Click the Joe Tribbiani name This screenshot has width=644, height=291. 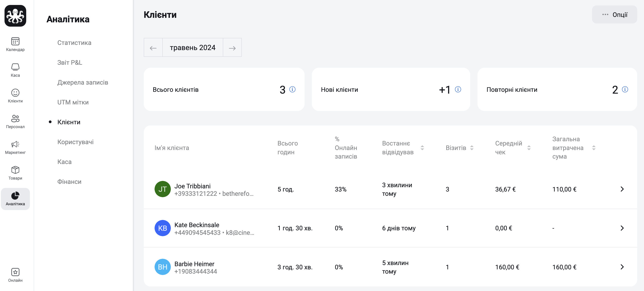tap(193, 186)
